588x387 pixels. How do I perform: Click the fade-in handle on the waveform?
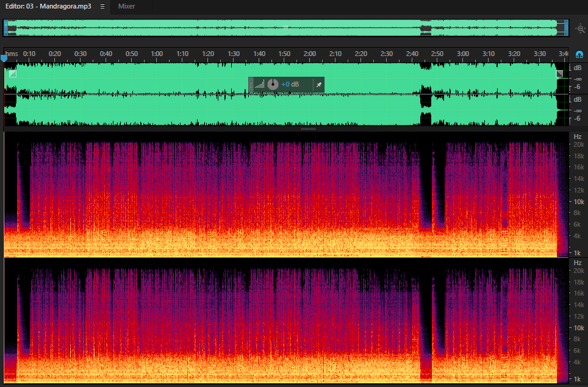pyautogui.click(x=13, y=73)
